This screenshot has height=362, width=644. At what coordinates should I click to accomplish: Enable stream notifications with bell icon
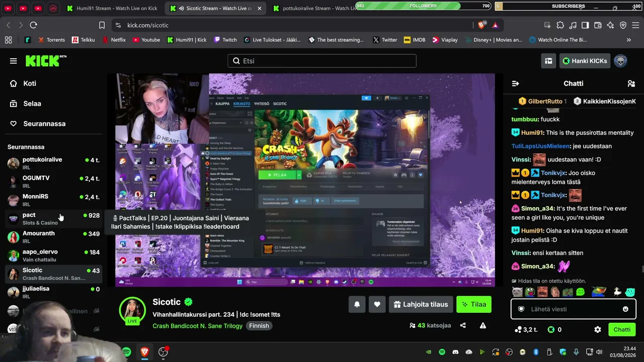coord(357,304)
